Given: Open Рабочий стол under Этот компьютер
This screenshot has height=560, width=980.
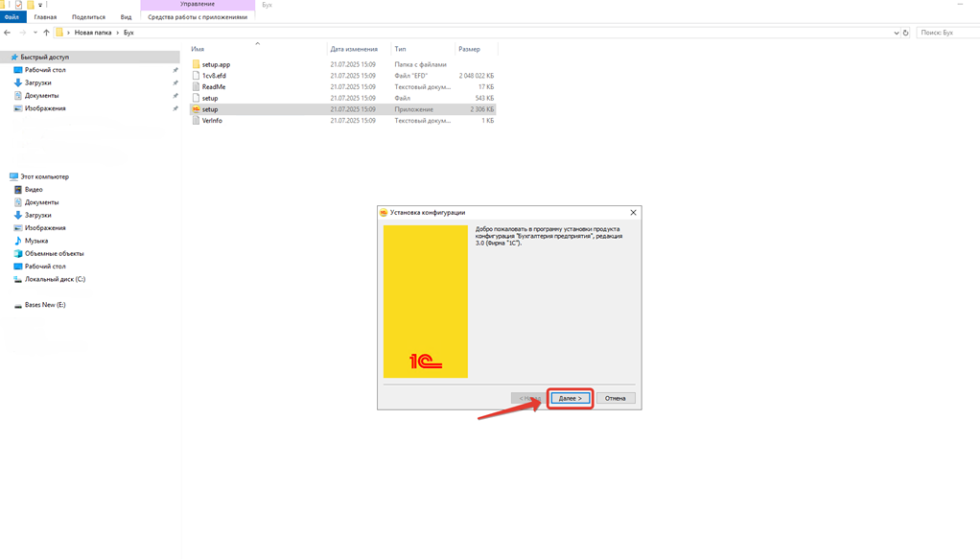Looking at the screenshot, I should tap(45, 267).
